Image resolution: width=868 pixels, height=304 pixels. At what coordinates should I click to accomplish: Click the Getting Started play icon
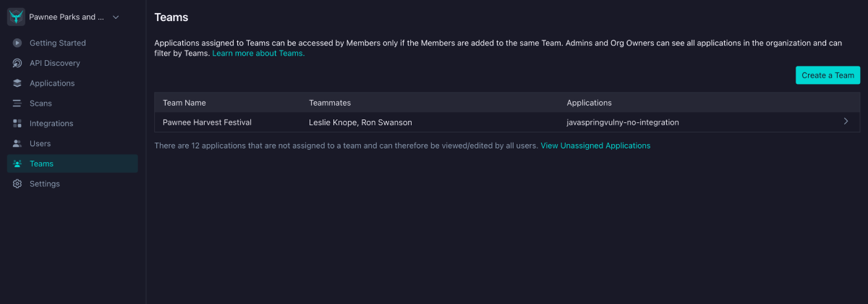[17, 43]
